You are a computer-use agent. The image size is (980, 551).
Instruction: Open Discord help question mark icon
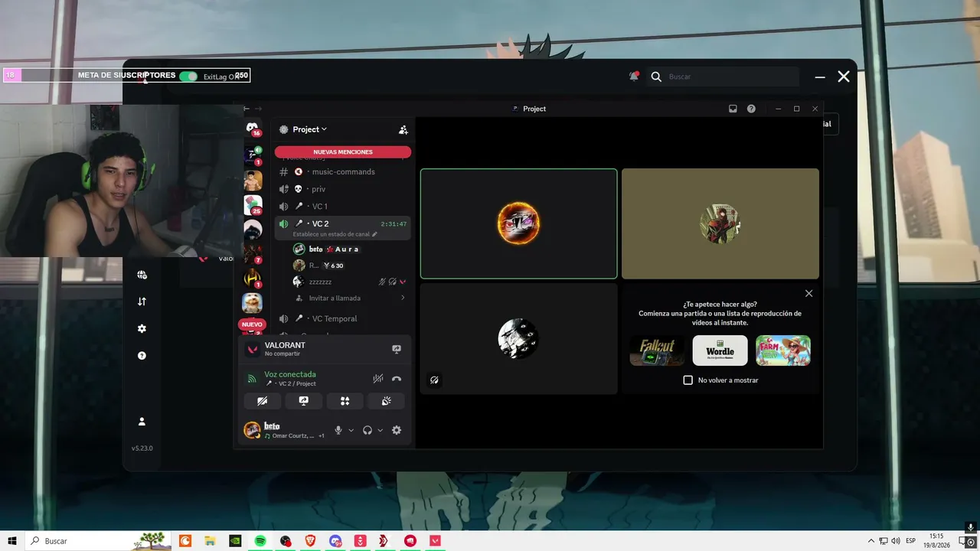pos(751,109)
